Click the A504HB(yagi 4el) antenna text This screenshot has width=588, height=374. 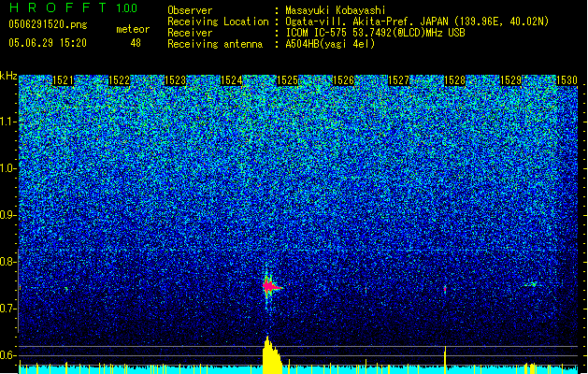click(330, 44)
